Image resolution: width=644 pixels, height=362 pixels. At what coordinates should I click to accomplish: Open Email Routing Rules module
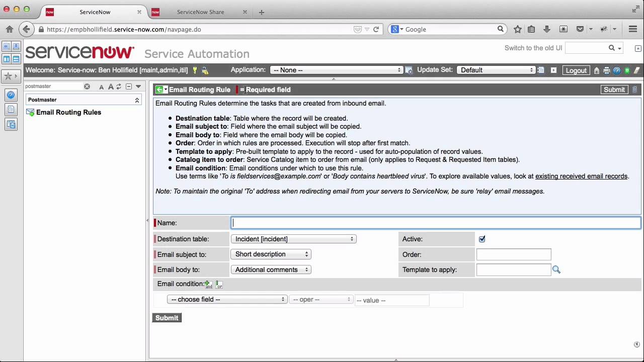(68, 113)
